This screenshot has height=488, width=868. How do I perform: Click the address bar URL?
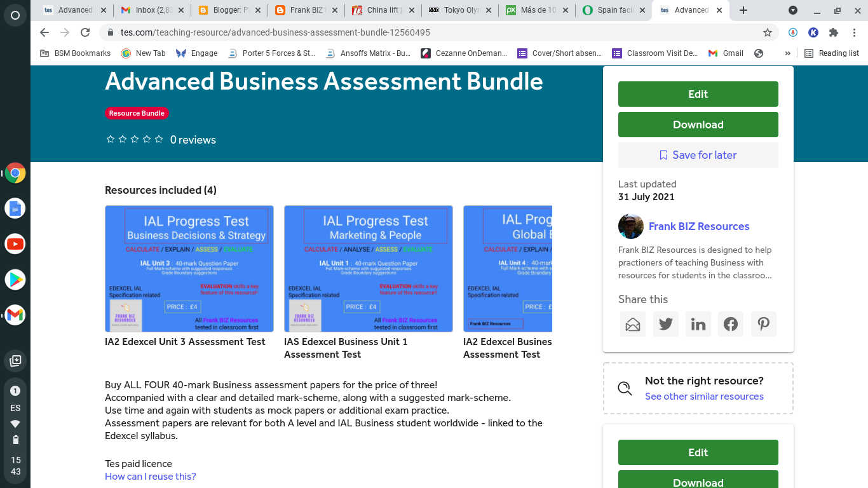coord(275,32)
